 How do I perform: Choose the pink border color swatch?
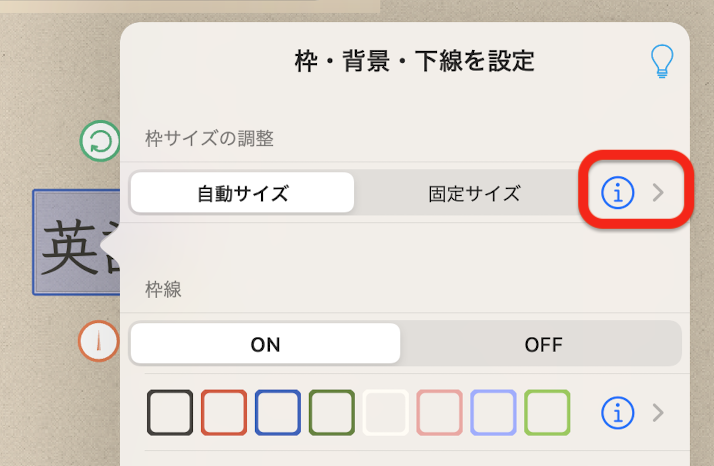tap(439, 413)
